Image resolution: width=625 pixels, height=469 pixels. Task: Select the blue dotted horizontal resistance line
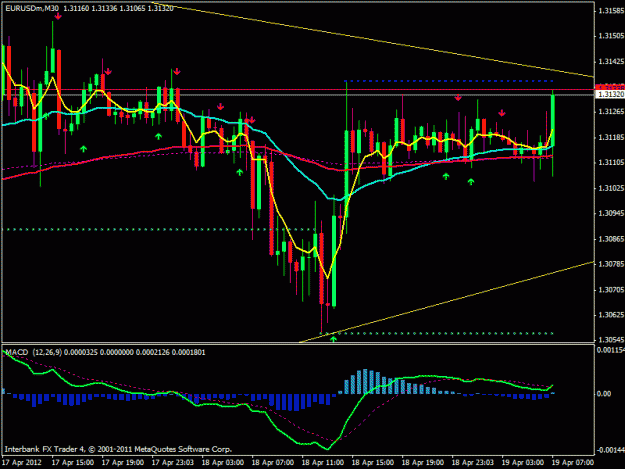point(449,81)
